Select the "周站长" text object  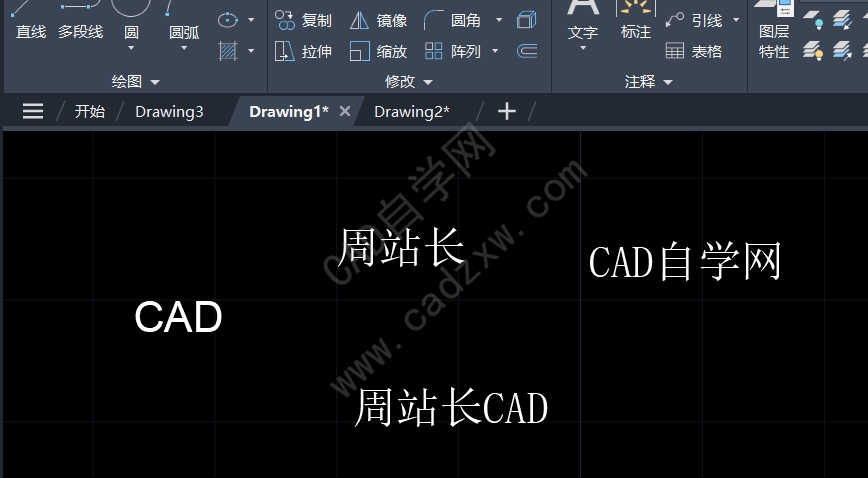tap(401, 247)
